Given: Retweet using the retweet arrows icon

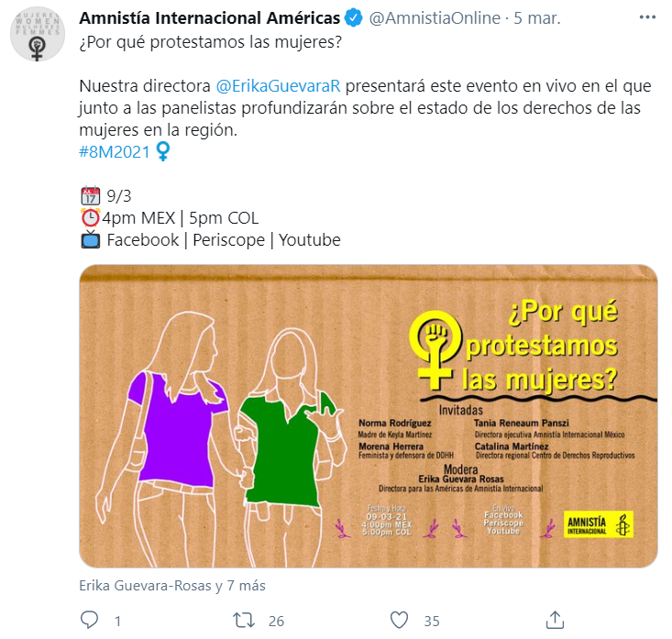Looking at the screenshot, I should (244, 620).
